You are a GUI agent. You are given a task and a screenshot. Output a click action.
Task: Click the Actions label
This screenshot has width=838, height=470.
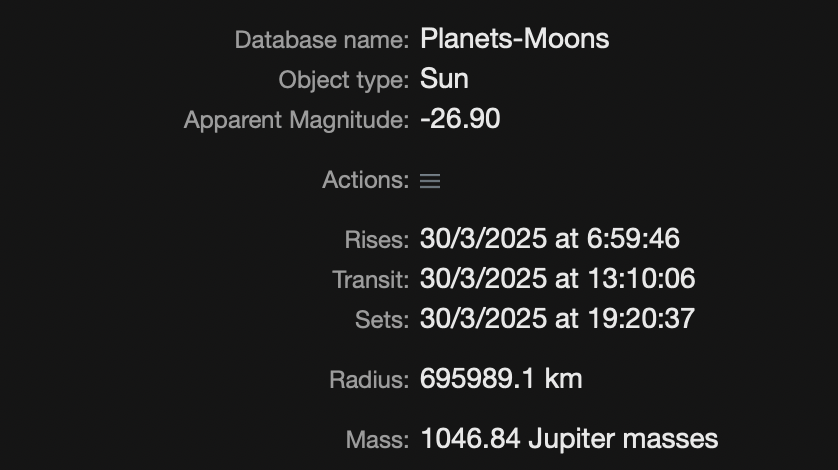(x=365, y=180)
